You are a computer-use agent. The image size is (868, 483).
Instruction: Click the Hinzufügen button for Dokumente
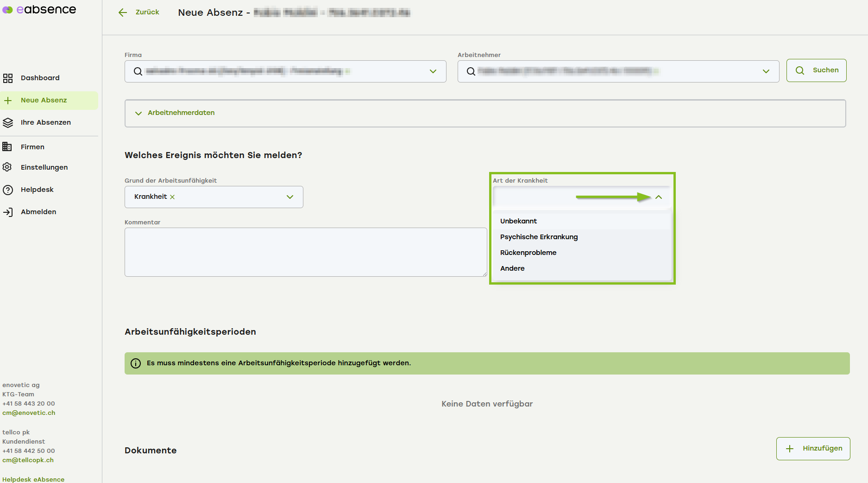(813, 449)
